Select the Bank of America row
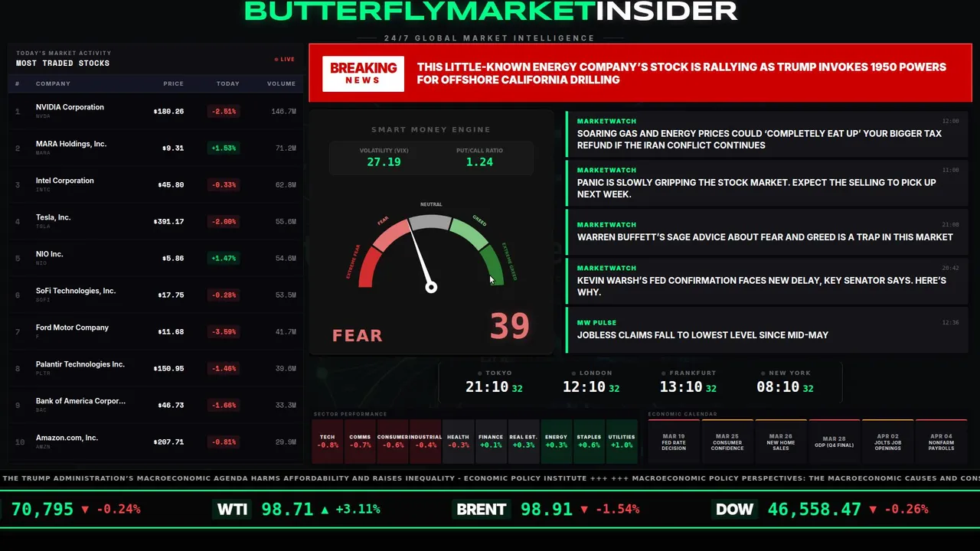The image size is (980, 551). coord(156,406)
